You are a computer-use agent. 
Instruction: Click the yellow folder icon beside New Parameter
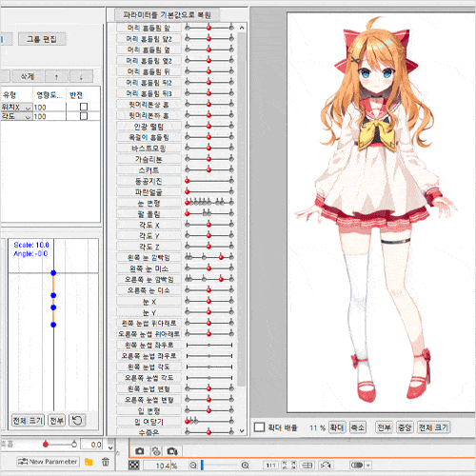click(x=89, y=462)
